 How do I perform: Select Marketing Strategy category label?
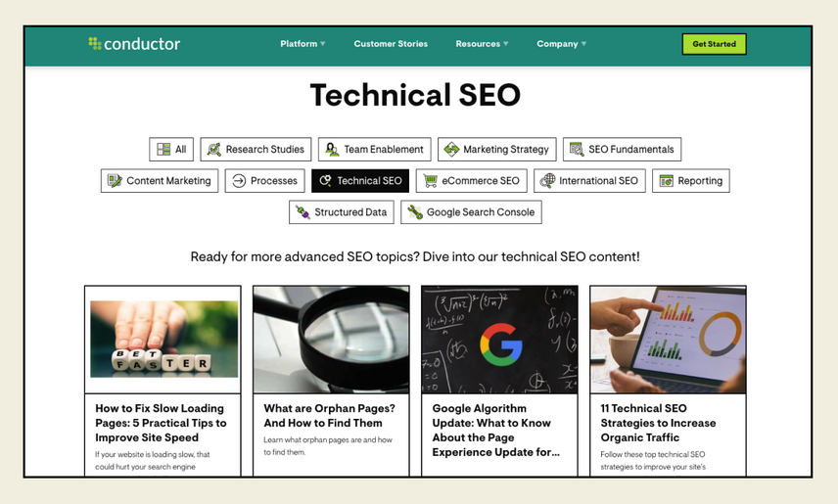[x=505, y=150]
